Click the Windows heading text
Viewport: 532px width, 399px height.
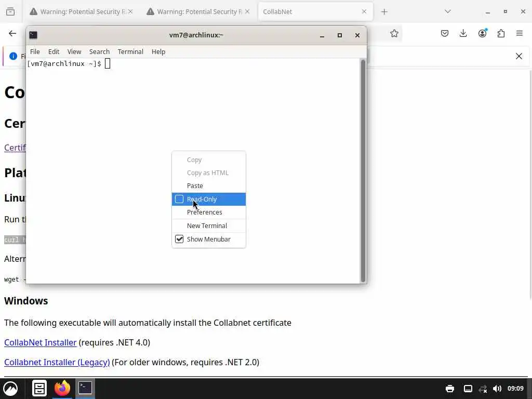coord(26,301)
